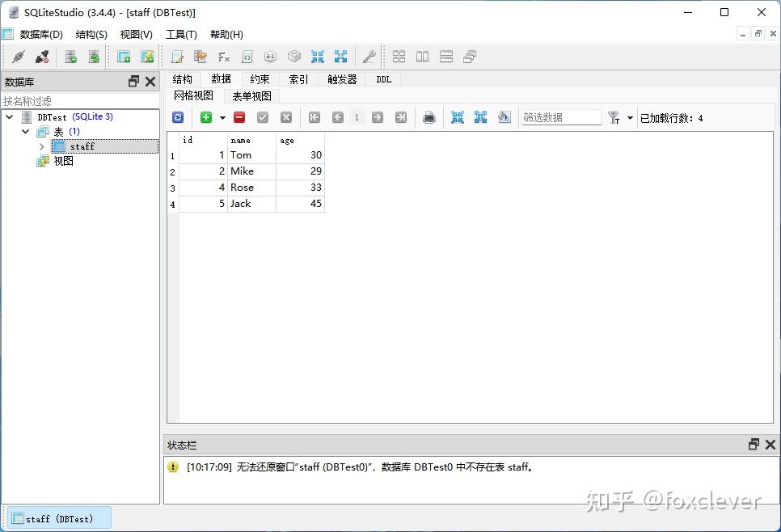This screenshot has width=781, height=532.
Task: Cascade windows
Action: pyautogui.click(x=469, y=57)
